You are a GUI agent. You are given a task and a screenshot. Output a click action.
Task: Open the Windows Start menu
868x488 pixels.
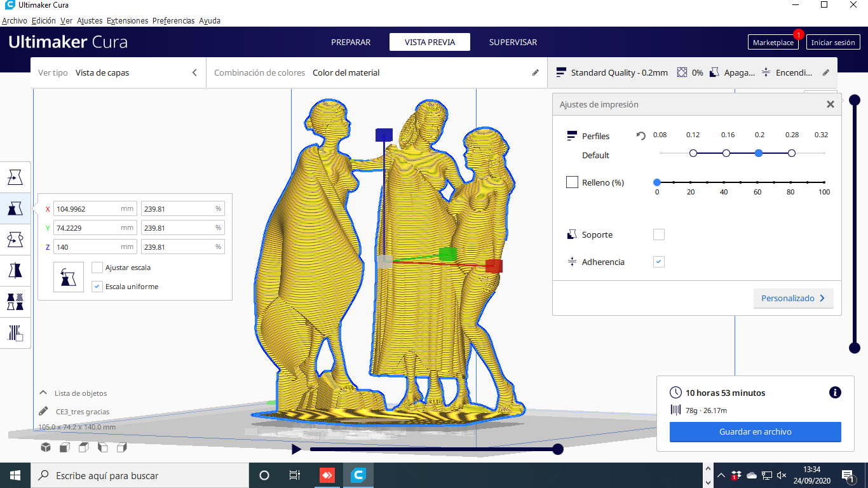[15, 475]
